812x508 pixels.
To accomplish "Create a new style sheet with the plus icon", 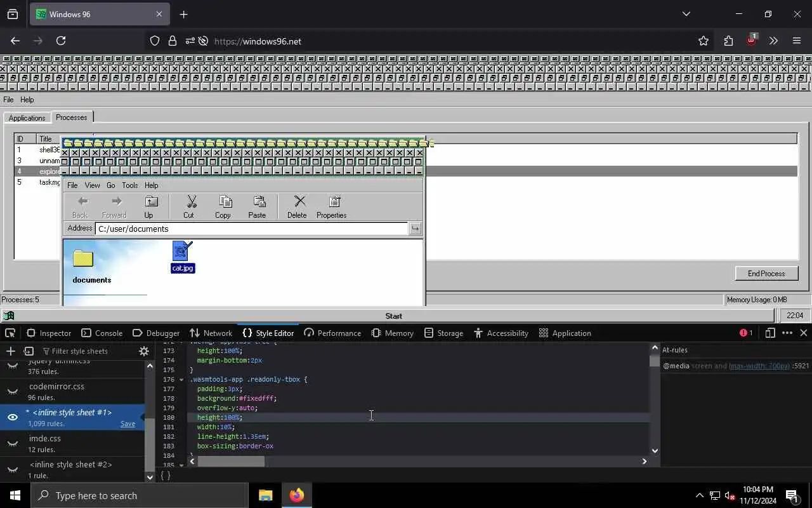I will (x=10, y=351).
